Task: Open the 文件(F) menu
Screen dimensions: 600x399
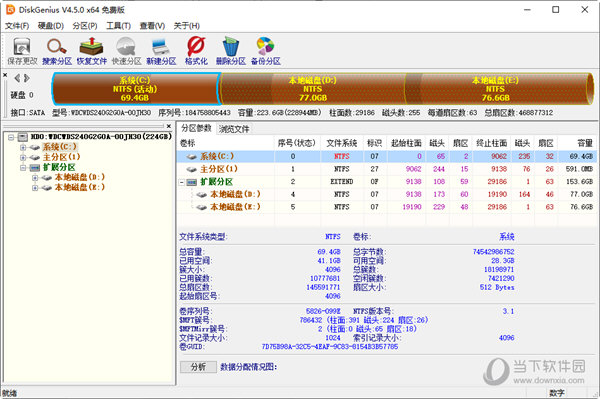Action: click(17, 26)
